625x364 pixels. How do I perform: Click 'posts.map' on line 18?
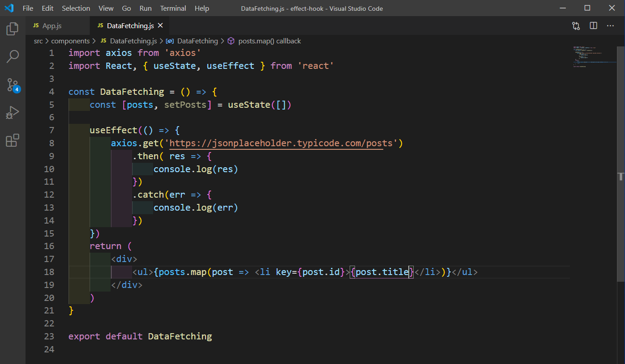click(183, 272)
